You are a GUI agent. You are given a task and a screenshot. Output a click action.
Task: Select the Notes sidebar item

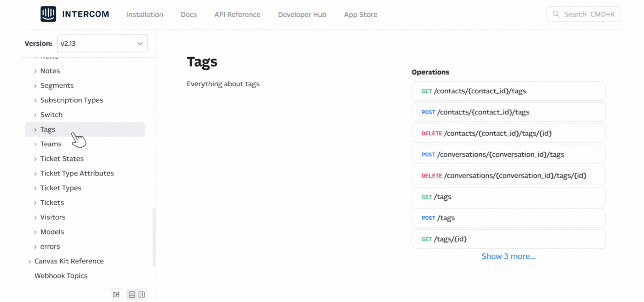coord(50,71)
